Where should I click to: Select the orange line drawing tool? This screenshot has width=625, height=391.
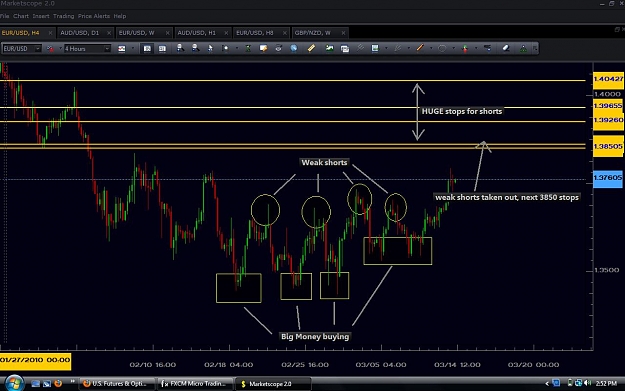tap(420, 48)
